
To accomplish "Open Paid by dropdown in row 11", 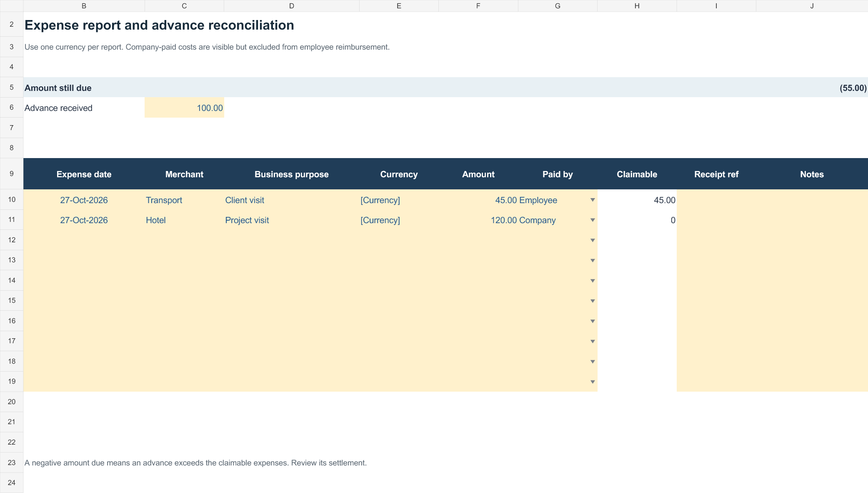I will (593, 220).
